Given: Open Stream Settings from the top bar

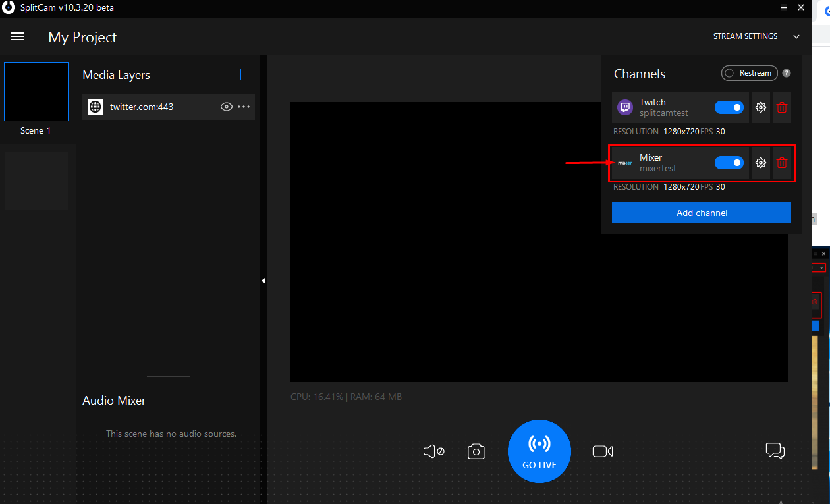Looking at the screenshot, I should [x=745, y=36].
